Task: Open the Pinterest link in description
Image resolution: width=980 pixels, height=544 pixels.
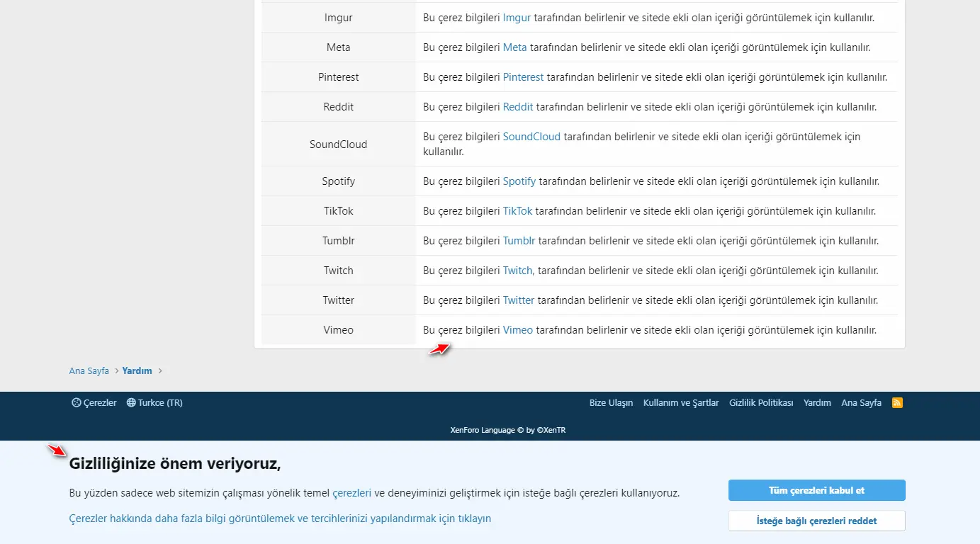Action: [524, 77]
